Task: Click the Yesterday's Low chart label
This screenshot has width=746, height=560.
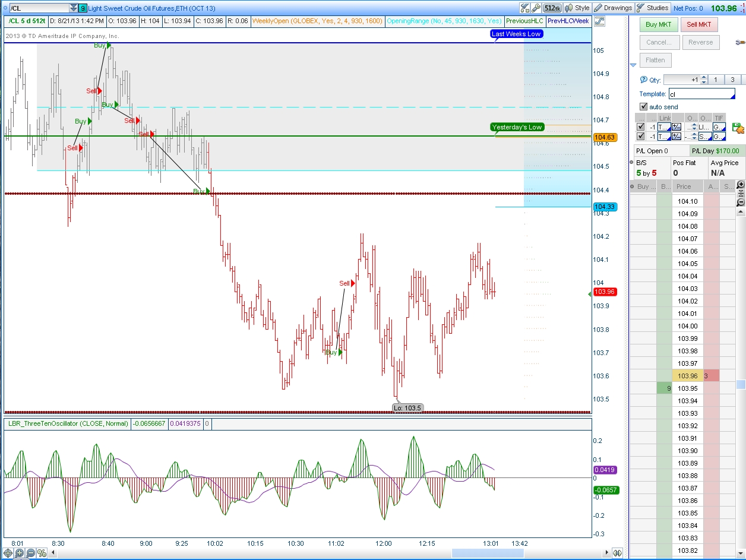Action: 517,127
